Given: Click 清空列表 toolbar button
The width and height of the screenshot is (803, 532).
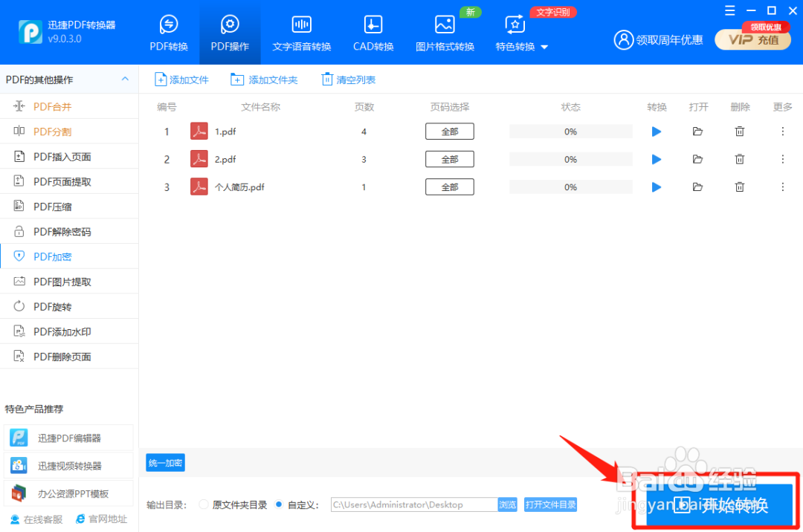Looking at the screenshot, I should [x=348, y=80].
